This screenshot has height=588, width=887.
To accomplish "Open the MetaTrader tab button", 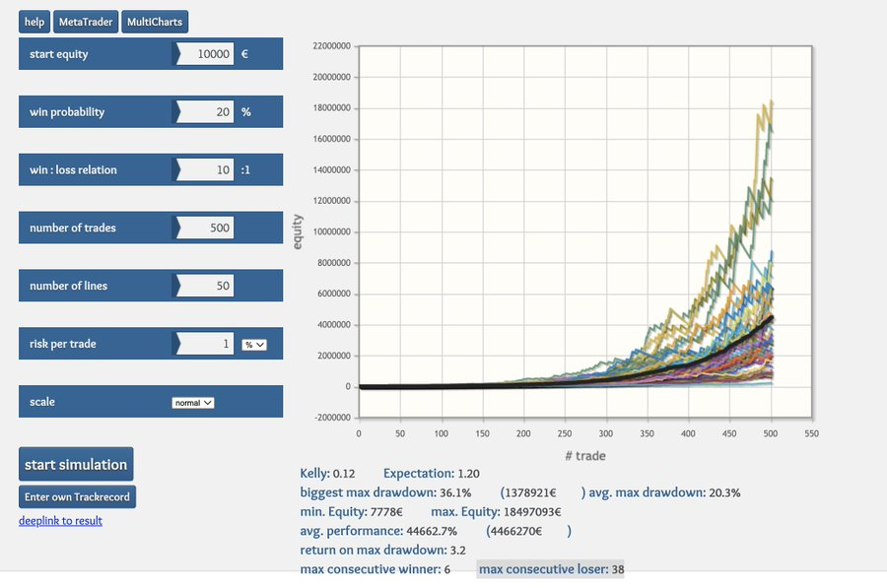I will (x=86, y=22).
